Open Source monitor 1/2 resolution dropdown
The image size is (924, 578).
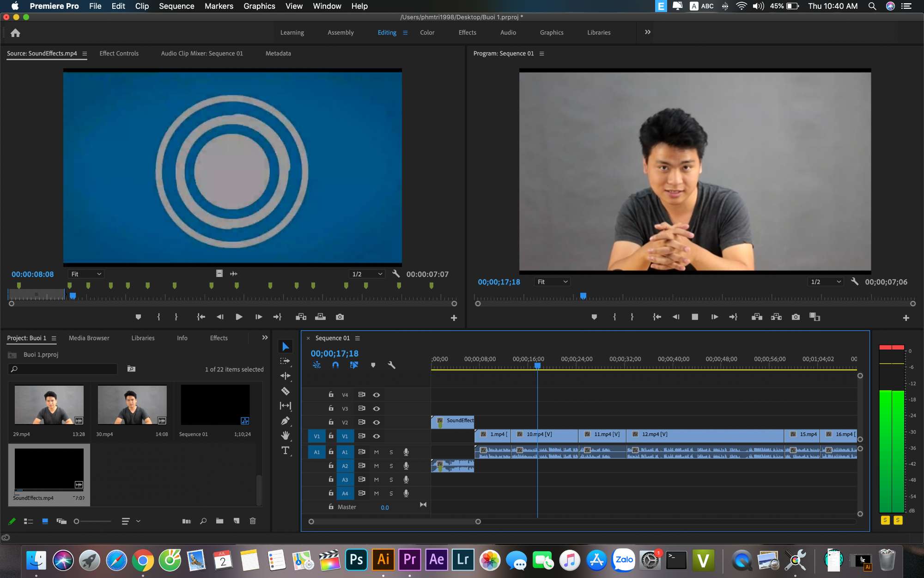pyautogui.click(x=367, y=274)
